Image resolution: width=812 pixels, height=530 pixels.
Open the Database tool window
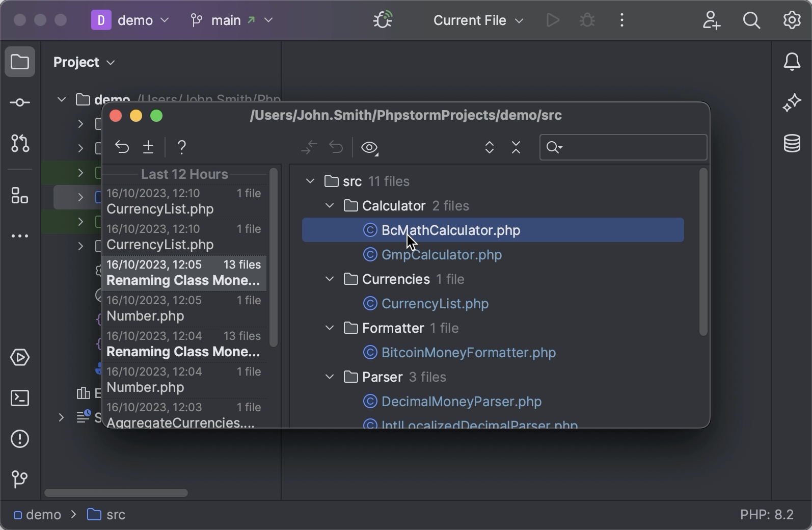(x=792, y=144)
